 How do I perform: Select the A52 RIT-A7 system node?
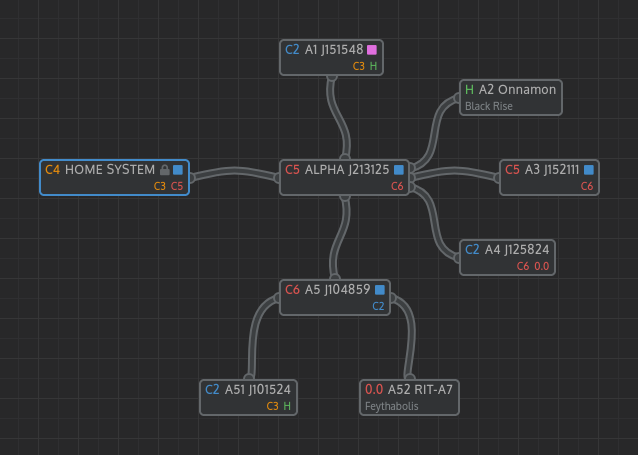tap(409, 398)
